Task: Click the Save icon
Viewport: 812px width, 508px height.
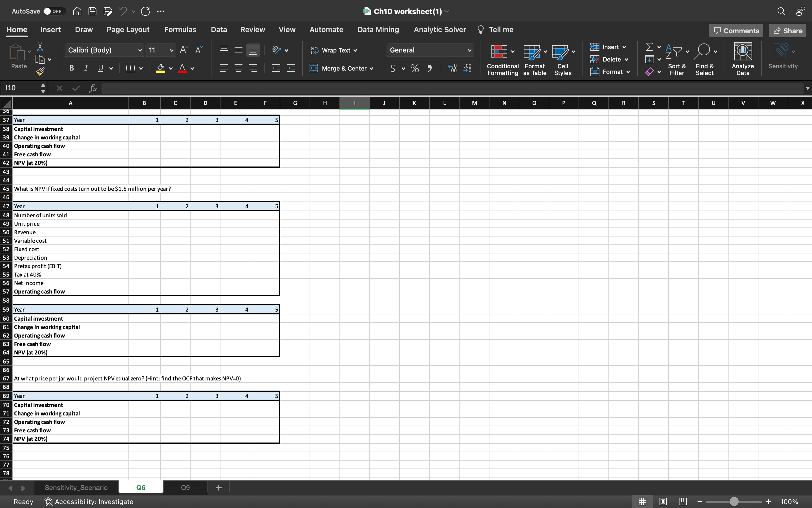Action: click(92, 11)
